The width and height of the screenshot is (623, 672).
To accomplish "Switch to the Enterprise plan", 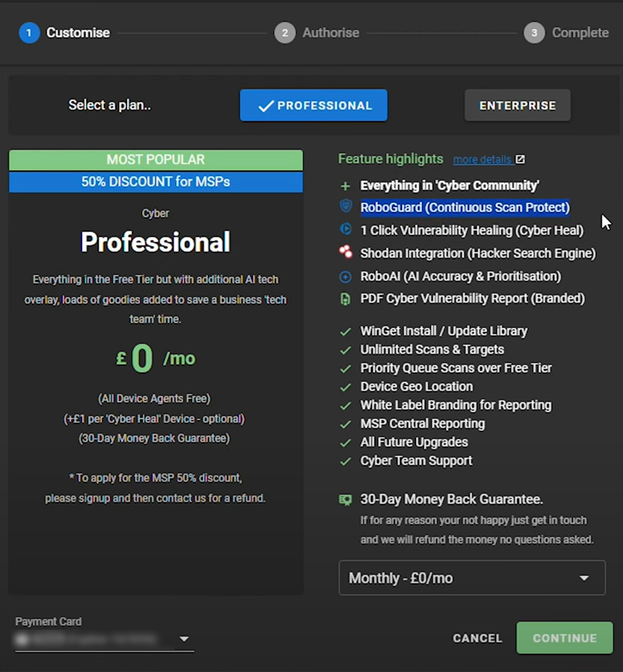I will 517,106.
